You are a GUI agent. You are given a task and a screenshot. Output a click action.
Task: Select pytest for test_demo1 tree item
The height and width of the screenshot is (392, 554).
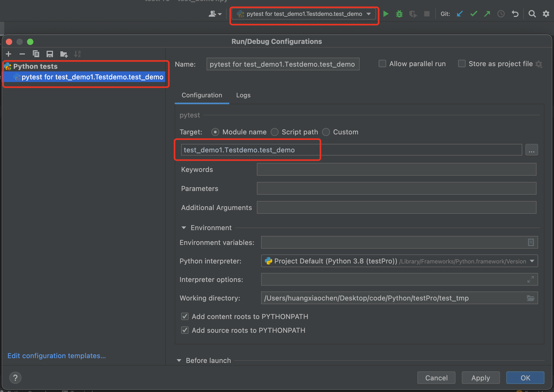[92, 77]
